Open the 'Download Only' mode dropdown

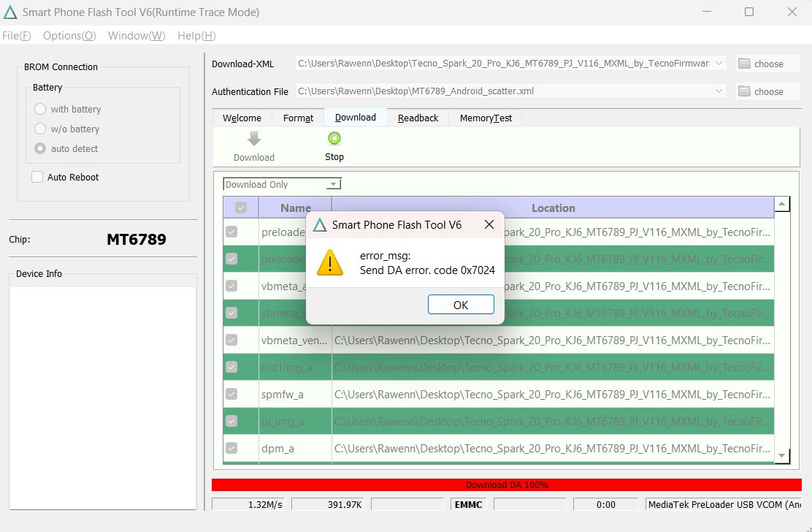[x=283, y=184]
